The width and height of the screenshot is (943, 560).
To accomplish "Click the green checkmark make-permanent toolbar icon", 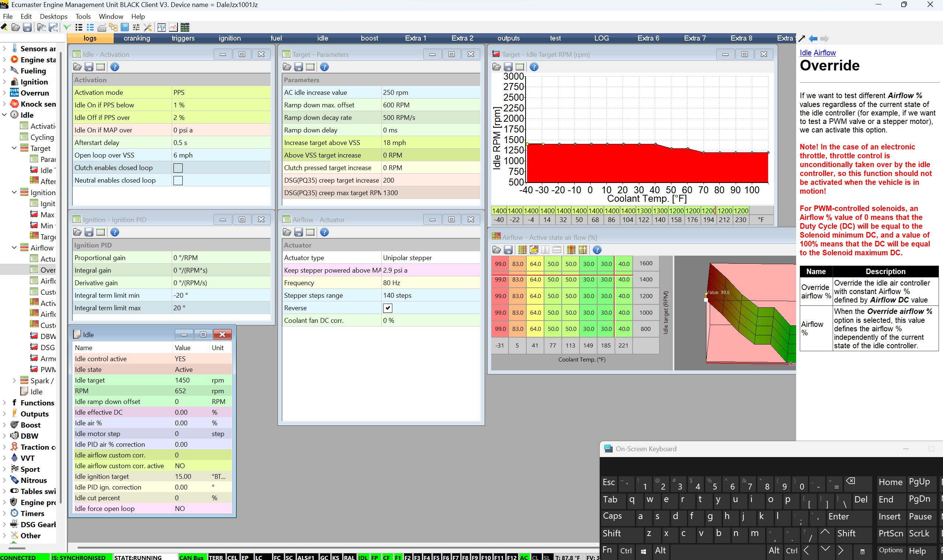I will click(67, 27).
